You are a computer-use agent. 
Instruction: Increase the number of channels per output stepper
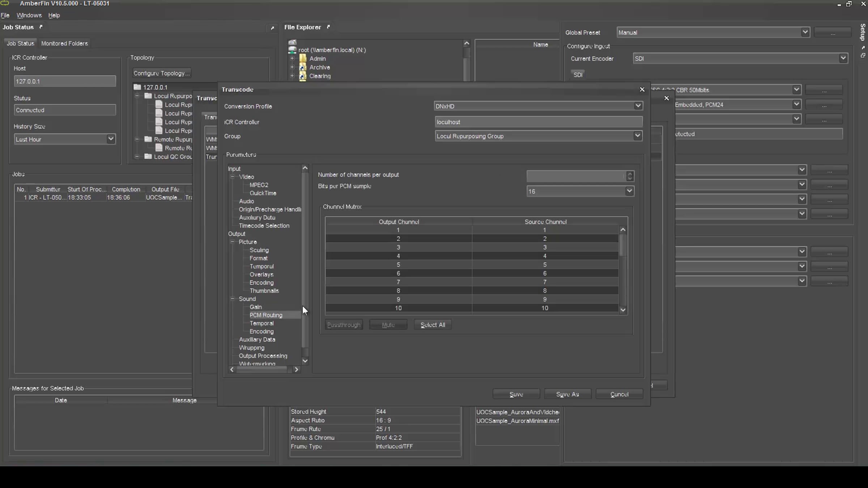pos(630,174)
